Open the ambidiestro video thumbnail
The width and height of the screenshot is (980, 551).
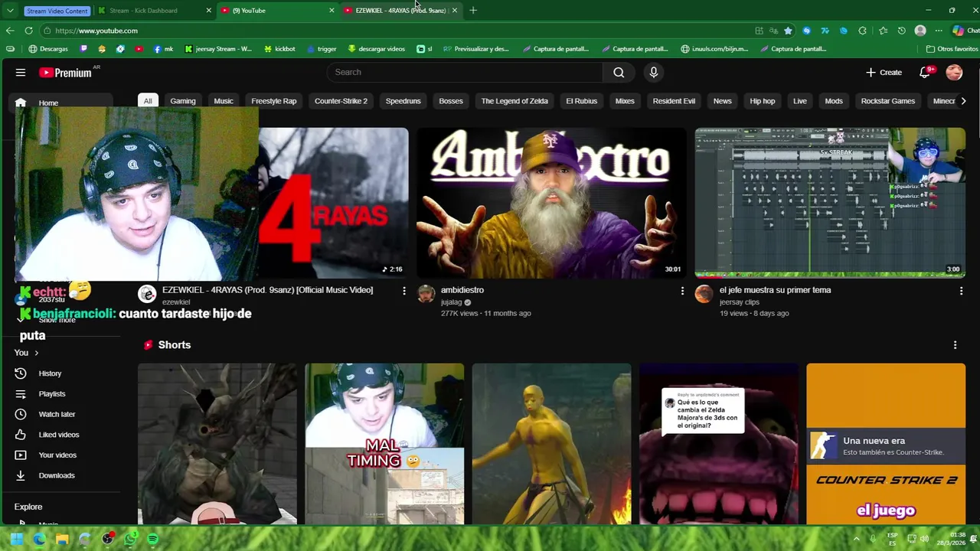coord(551,203)
